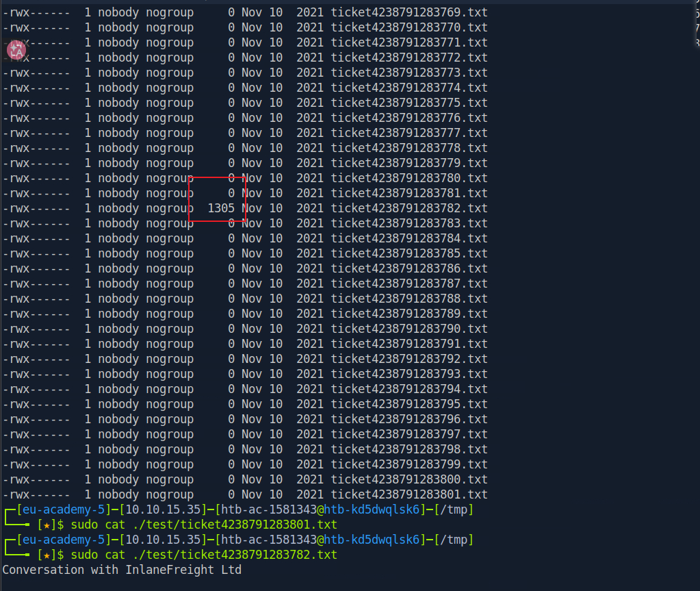This screenshot has height=591, width=700.
Task: Click the sudo cat ticket4238791283801.txt command
Action: pyautogui.click(x=204, y=525)
